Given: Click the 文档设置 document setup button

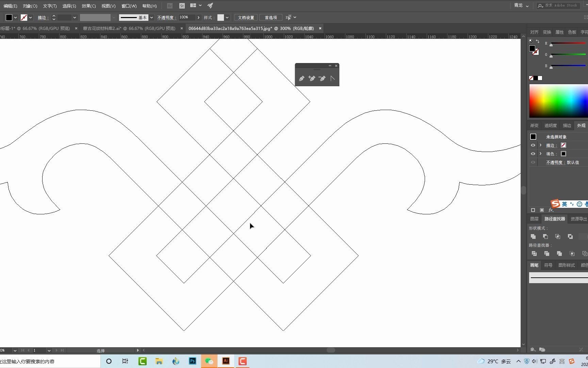Looking at the screenshot, I should click(246, 18).
